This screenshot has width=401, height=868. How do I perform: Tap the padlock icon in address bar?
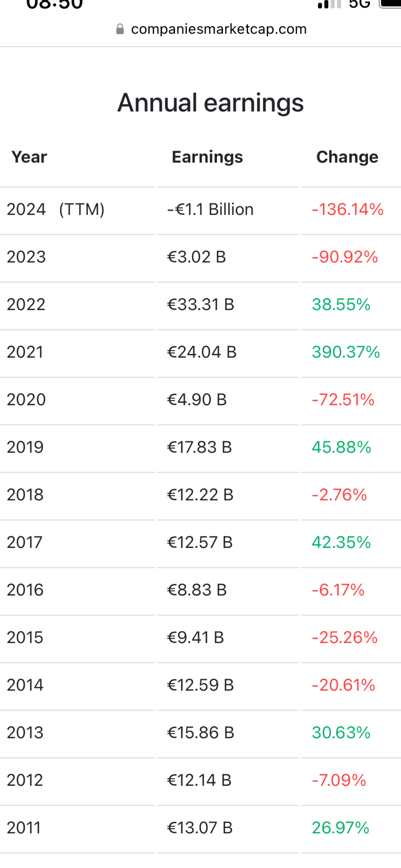click(x=120, y=29)
